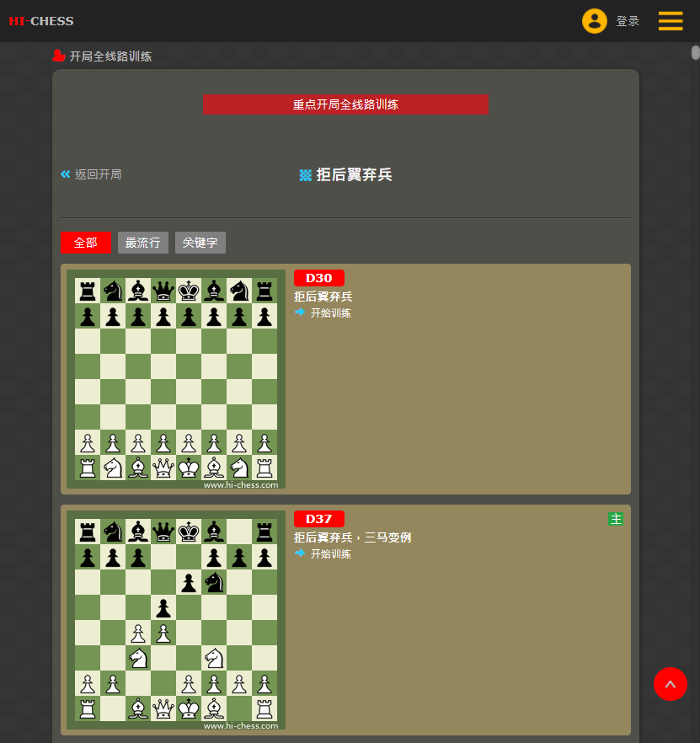Open the D37 三马变例 board thumbnail
The width and height of the screenshot is (700, 743).
(176, 620)
